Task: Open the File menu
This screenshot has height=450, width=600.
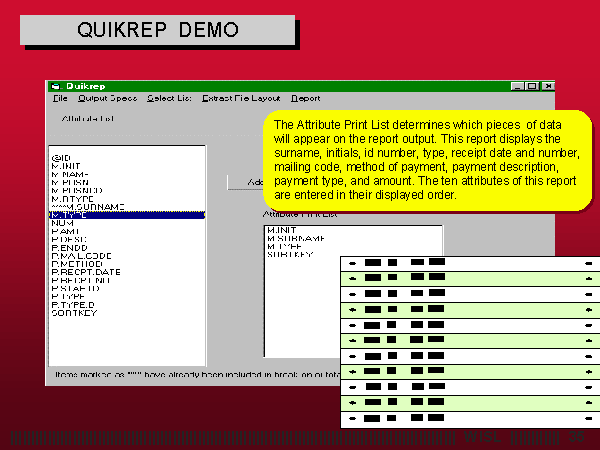Action: click(x=60, y=99)
